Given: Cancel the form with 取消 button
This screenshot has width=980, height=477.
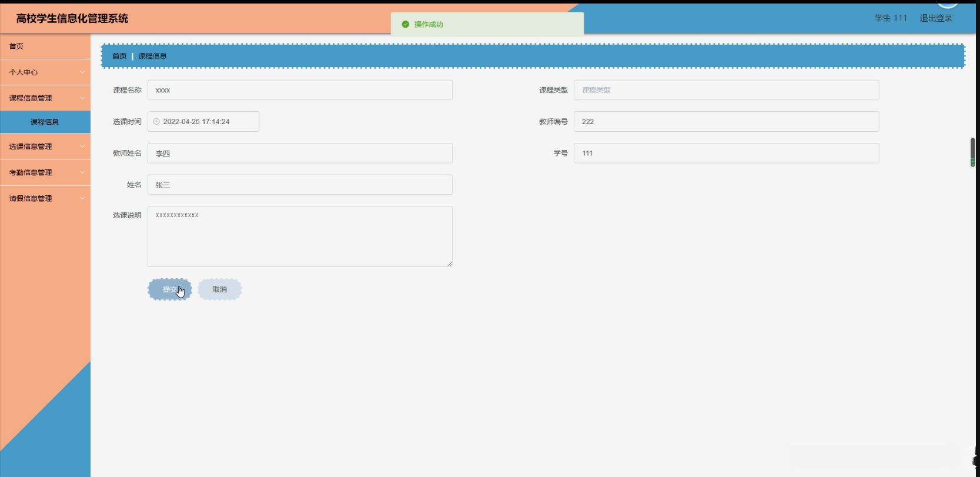Looking at the screenshot, I should [220, 289].
